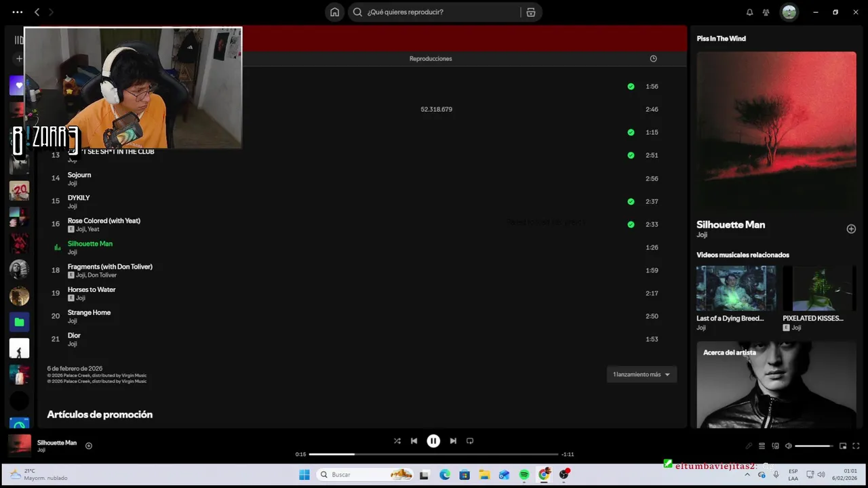Screen dimensions: 868x488
Task: Open Don Toliver artist link
Action: (x=102, y=275)
